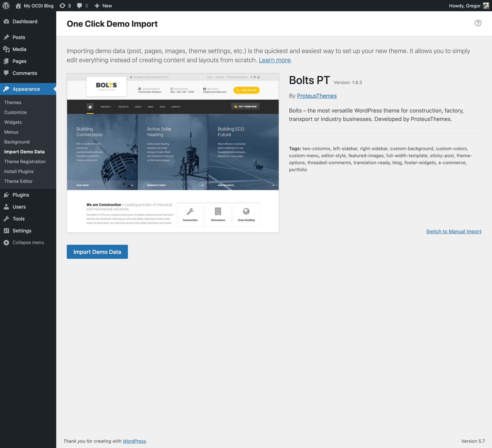Screen dimensions: 492x448
Task: Open the updates icon in admin bar
Action: pyautogui.click(x=63, y=6)
